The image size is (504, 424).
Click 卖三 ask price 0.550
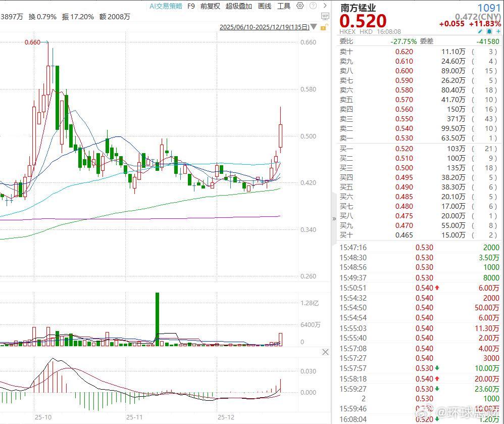pyautogui.click(x=404, y=119)
